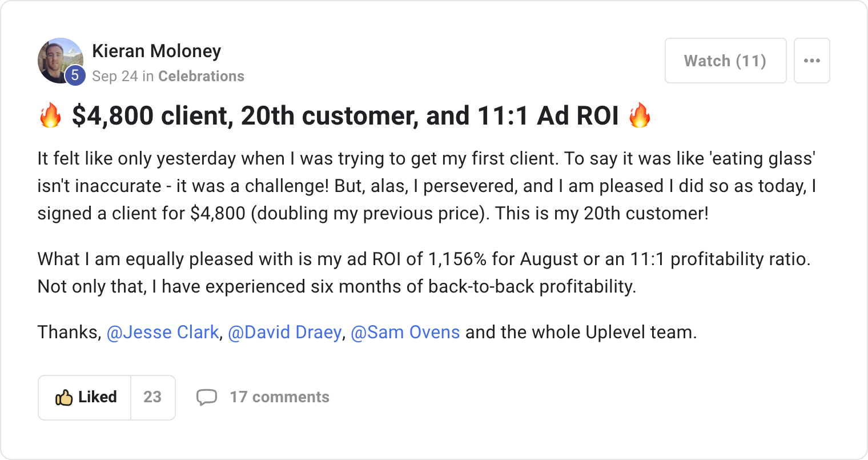Click the paragraph about ad ROI of 1,156%
868x460 pixels.
pos(424,273)
